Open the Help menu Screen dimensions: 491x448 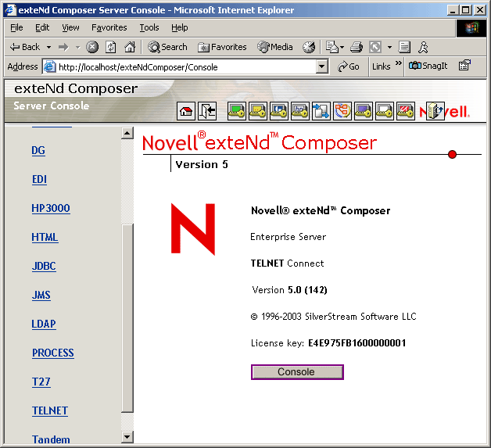click(179, 27)
